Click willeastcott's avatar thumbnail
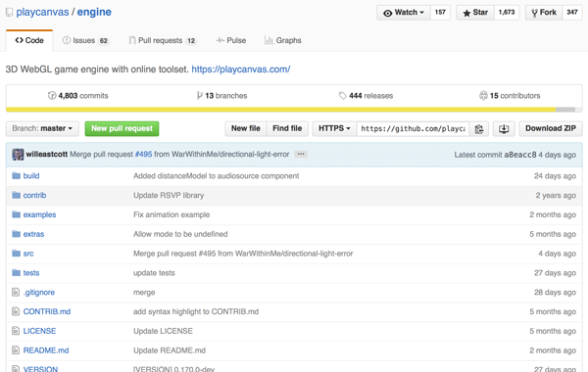 coord(18,155)
